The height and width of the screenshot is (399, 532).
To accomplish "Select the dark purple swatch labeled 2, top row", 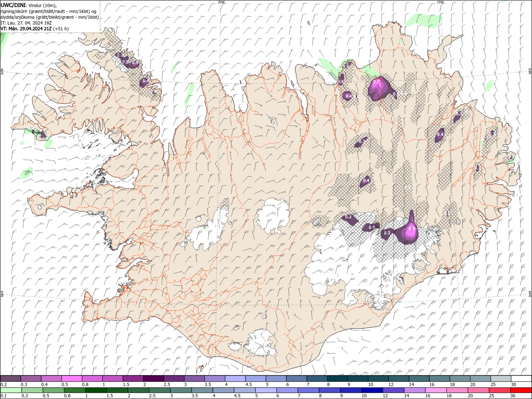I will click(153, 379).
